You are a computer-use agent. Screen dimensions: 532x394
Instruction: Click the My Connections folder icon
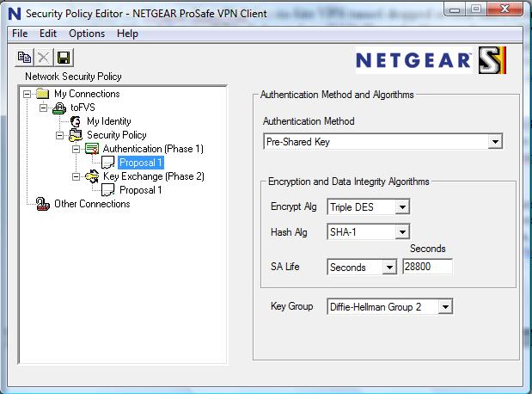pos(43,94)
